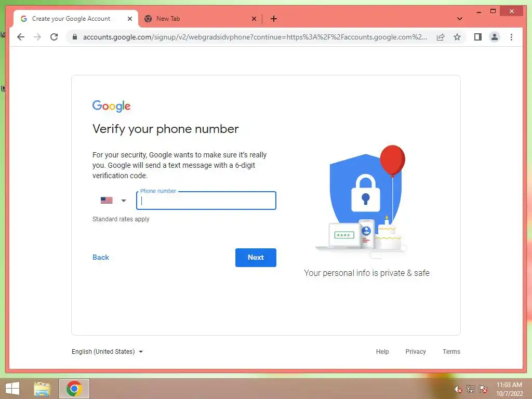Reload the page with refresh icon
Viewport: 532px width, 399px height.
click(x=54, y=37)
